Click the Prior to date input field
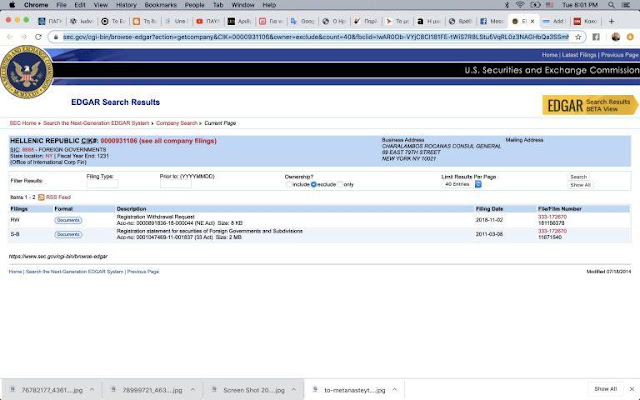Screen dimensions: 640x400 (176, 184)
